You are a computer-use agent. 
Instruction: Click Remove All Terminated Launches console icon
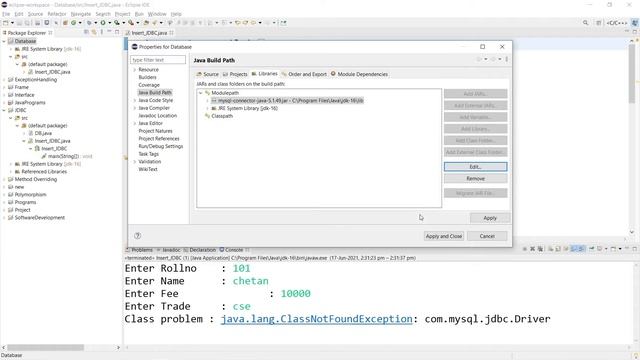click(x=540, y=249)
